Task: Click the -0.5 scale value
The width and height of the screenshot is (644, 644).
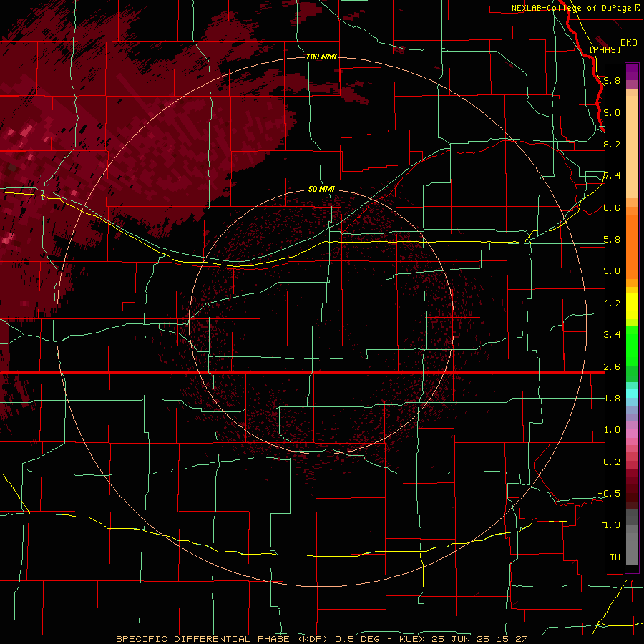Action: [609, 494]
